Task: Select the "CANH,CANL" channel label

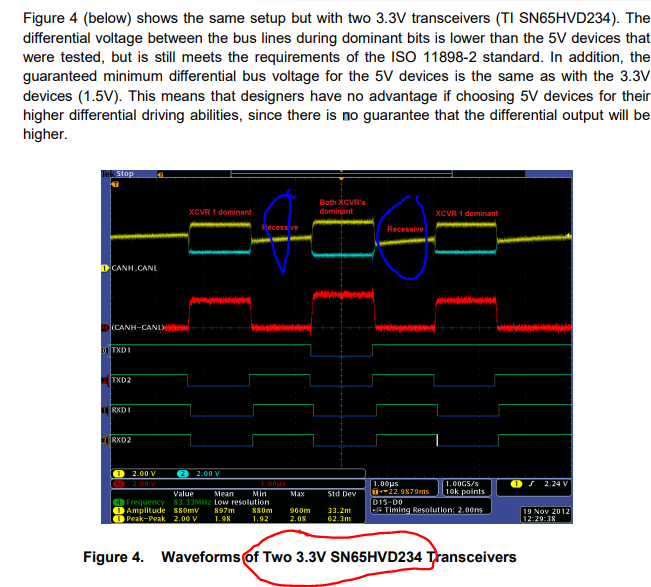Action: pos(135,268)
